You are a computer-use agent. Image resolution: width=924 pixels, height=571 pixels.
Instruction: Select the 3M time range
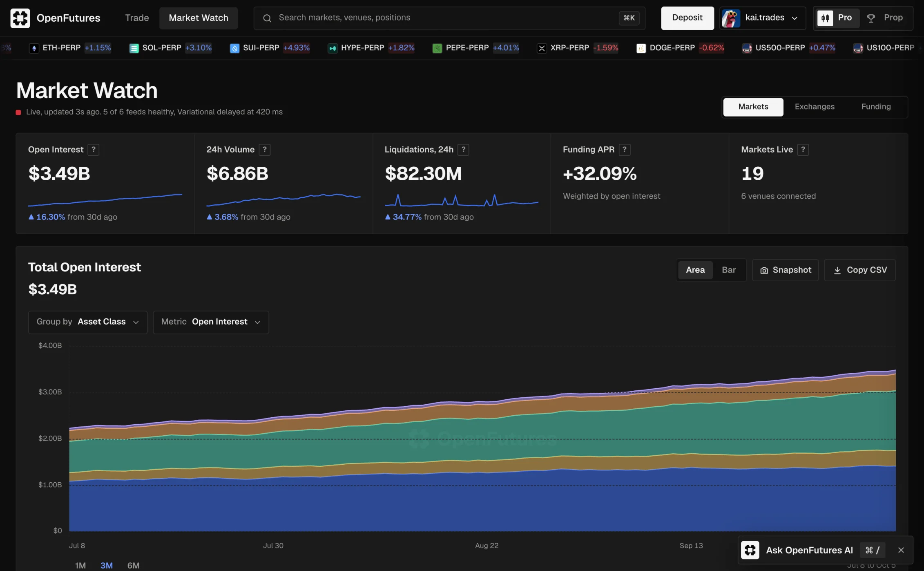click(x=106, y=566)
